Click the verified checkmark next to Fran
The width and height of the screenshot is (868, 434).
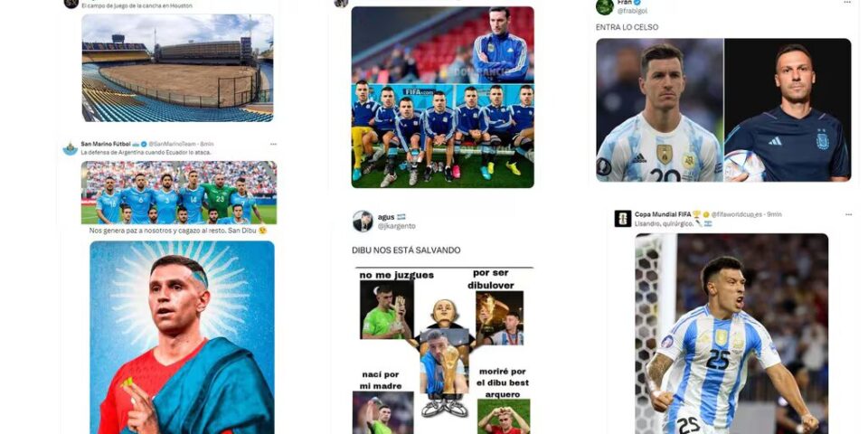pyautogui.click(x=637, y=3)
